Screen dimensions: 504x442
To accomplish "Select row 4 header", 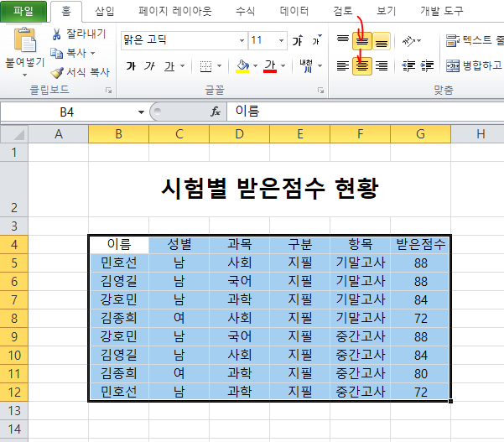I will (x=14, y=245).
